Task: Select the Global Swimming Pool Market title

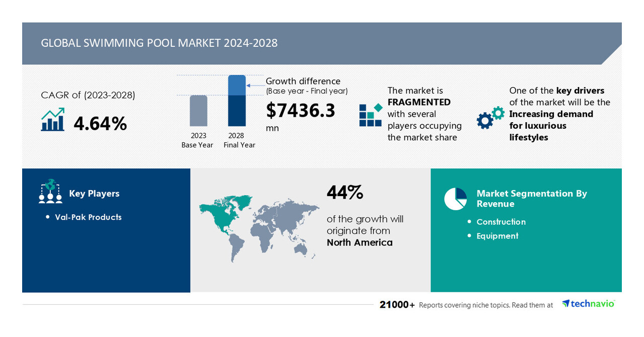Action: tap(160, 43)
